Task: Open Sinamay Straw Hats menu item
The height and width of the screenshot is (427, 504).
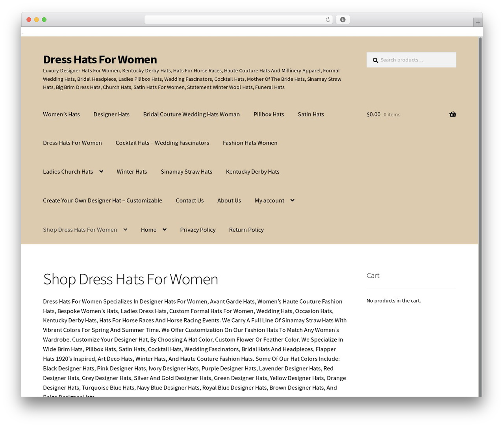Action: click(186, 171)
